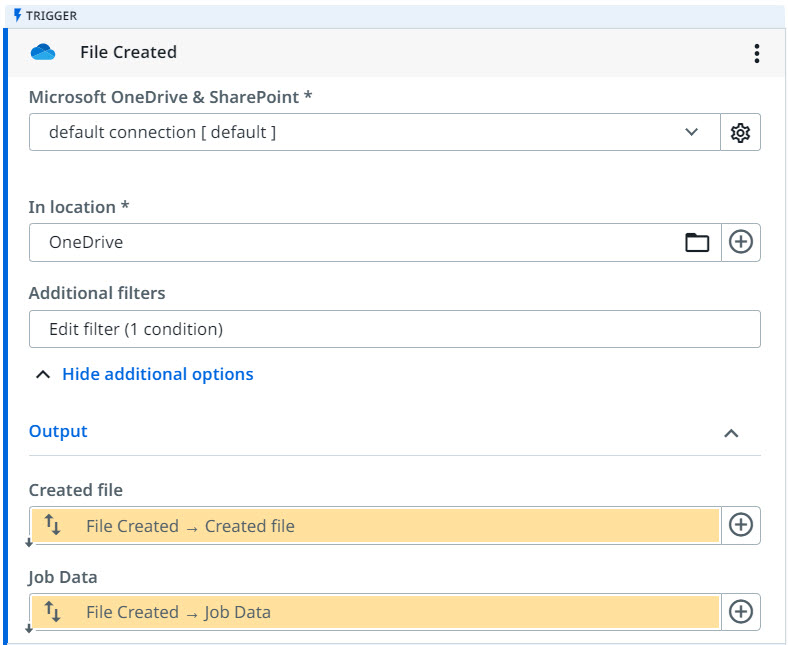Viewport: 788px width, 645px height.
Task: Click the plus icon beside Job Data
Action: coord(740,612)
